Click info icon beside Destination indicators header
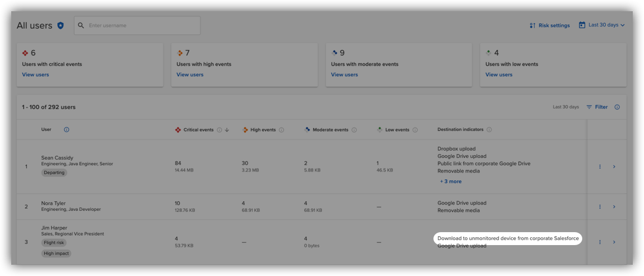The image size is (644, 276). tap(489, 130)
